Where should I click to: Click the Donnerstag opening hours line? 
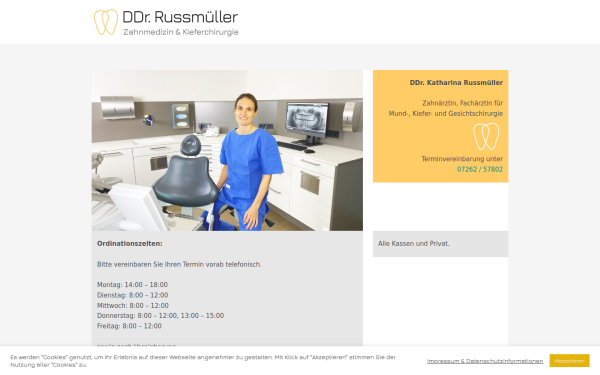pos(160,316)
